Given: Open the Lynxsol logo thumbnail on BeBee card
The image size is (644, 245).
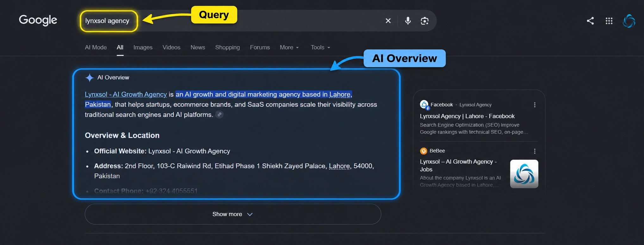Looking at the screenshot, I should tap(524, 174).
